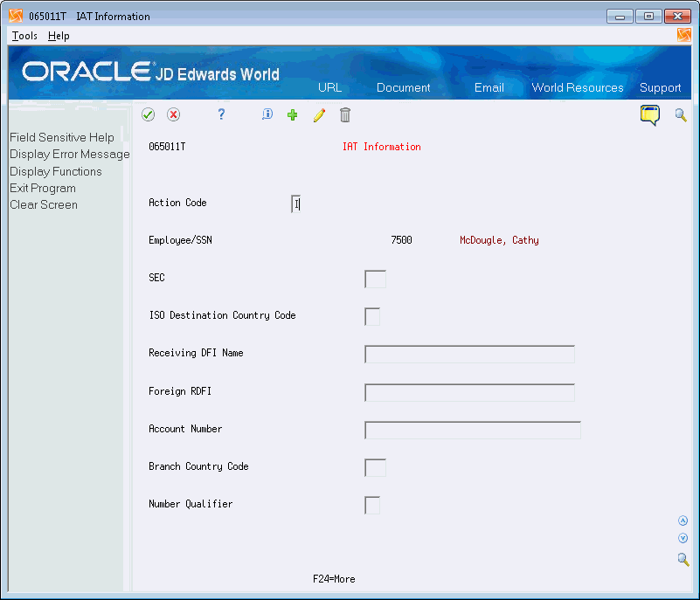Click the trash can Delete icon
This screenshot has height=600, width=700.
click(x=345, y=114)
